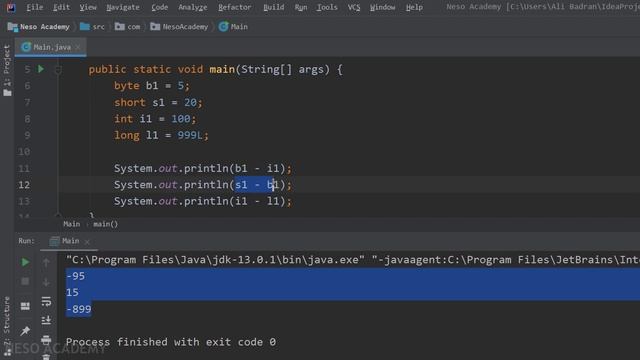The image size is (640, 360).
Task: Open the Project tool window sidebar tab
Action: click(x=7, y=70)
